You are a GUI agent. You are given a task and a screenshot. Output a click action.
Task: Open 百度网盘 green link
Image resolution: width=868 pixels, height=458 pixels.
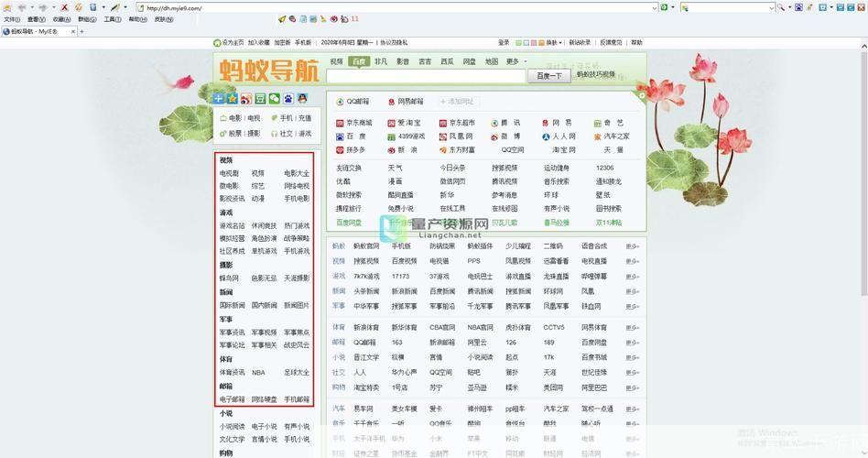tap(348, 223)
